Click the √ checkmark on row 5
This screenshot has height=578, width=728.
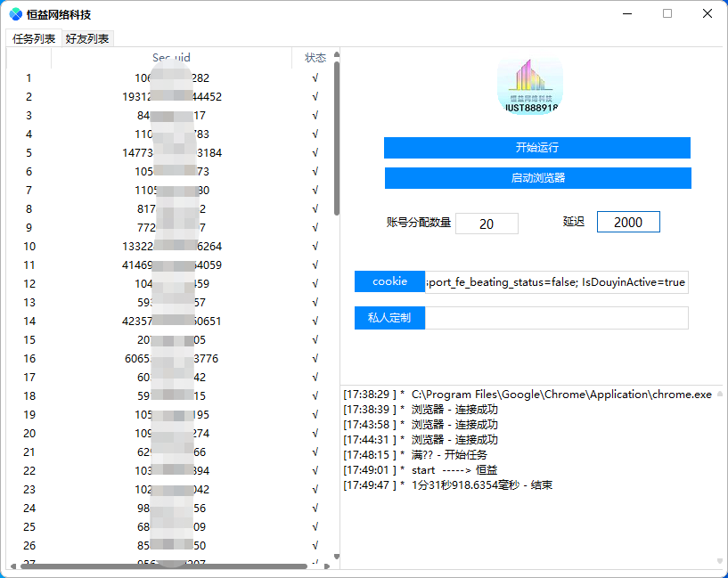(314, 152)
